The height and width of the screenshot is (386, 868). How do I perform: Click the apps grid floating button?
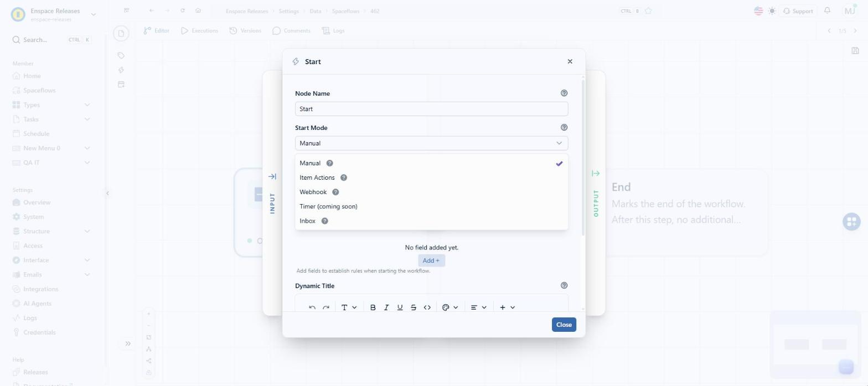(851, 222)
